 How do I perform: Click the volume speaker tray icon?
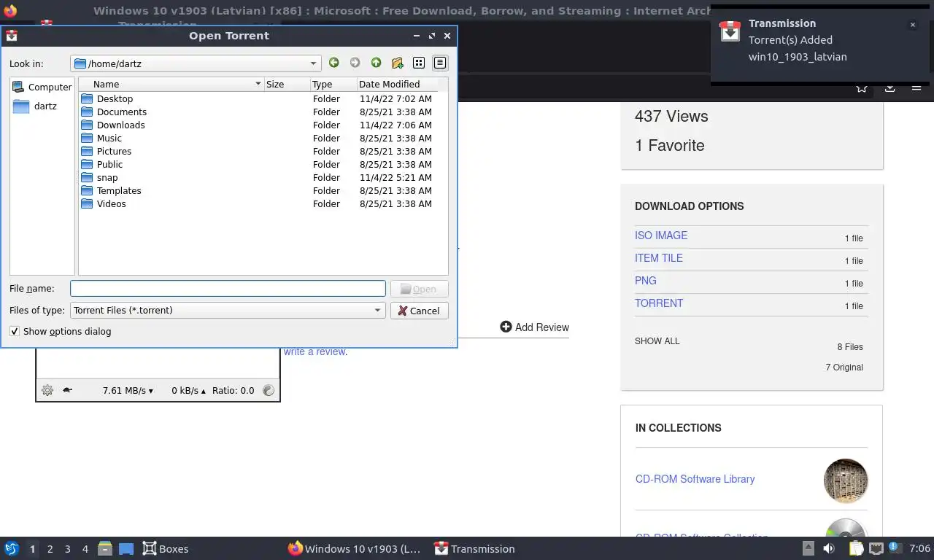(x=829, y=548)
